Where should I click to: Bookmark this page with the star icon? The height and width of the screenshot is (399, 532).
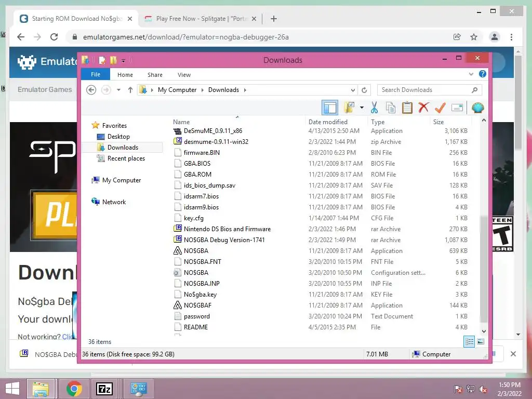474,37
